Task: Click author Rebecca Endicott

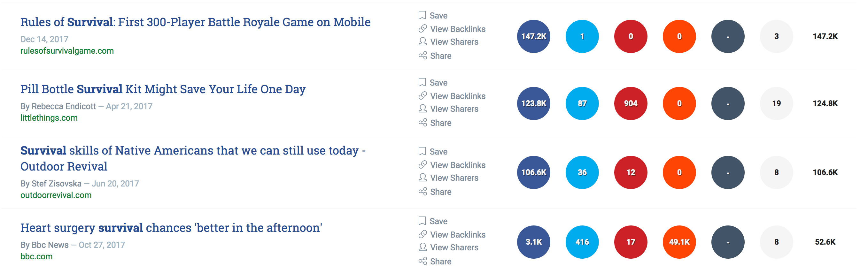Action: (64, 106)
